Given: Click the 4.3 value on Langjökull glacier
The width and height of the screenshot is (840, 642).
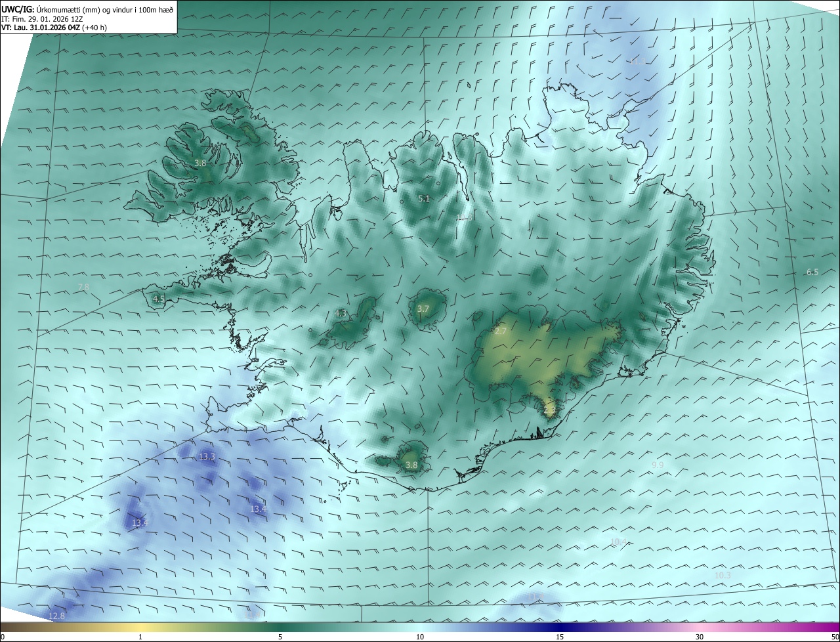Looking at the screenshot, I should 341,314.
